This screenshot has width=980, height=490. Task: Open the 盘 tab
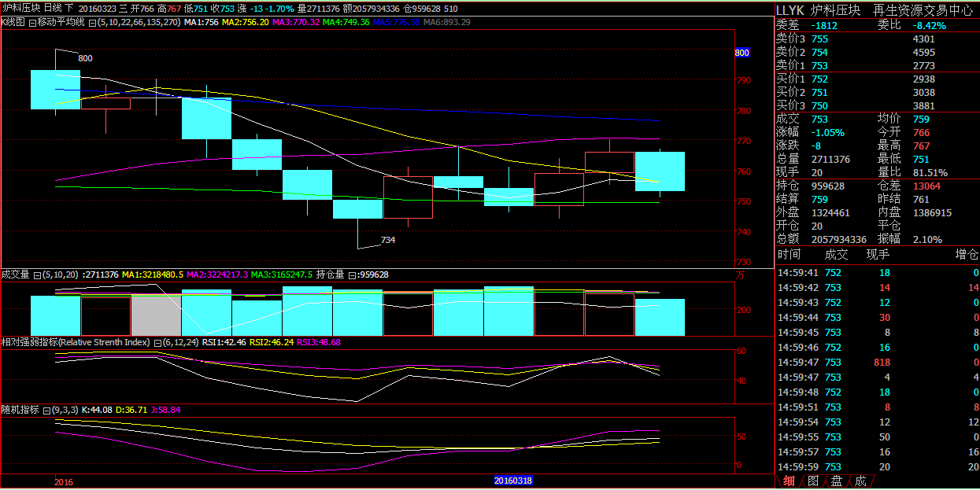pos(837,481)
